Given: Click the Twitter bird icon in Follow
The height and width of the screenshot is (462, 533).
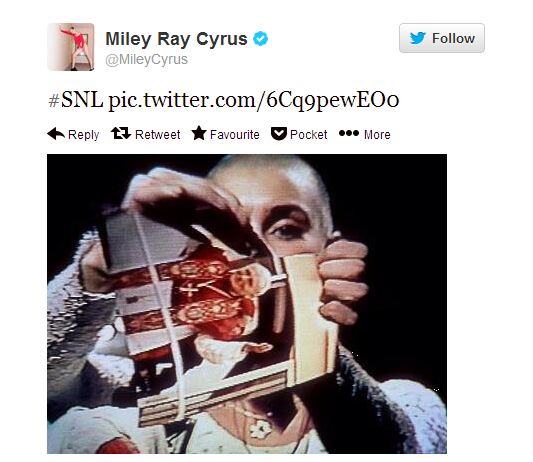Looking at the screenshot, I should [x=418, y=38].
